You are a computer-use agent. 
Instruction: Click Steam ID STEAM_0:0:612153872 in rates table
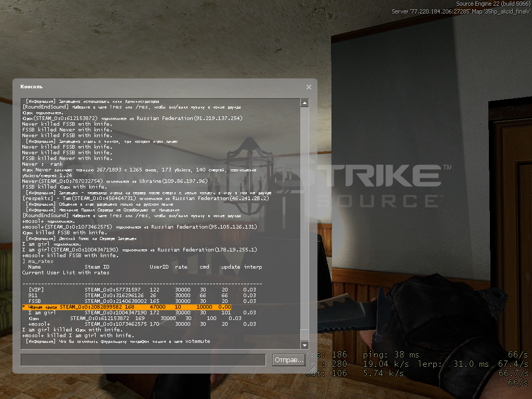[100, 318]
